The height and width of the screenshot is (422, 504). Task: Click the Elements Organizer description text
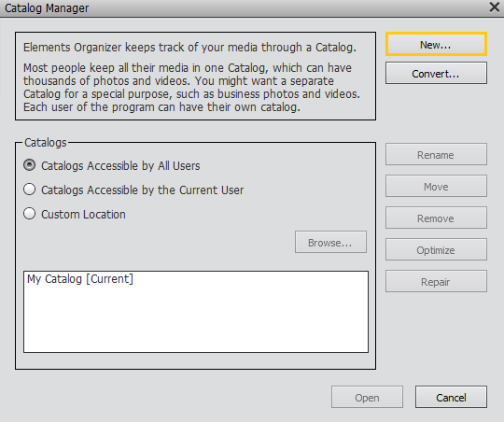click(x=191, y=77)
